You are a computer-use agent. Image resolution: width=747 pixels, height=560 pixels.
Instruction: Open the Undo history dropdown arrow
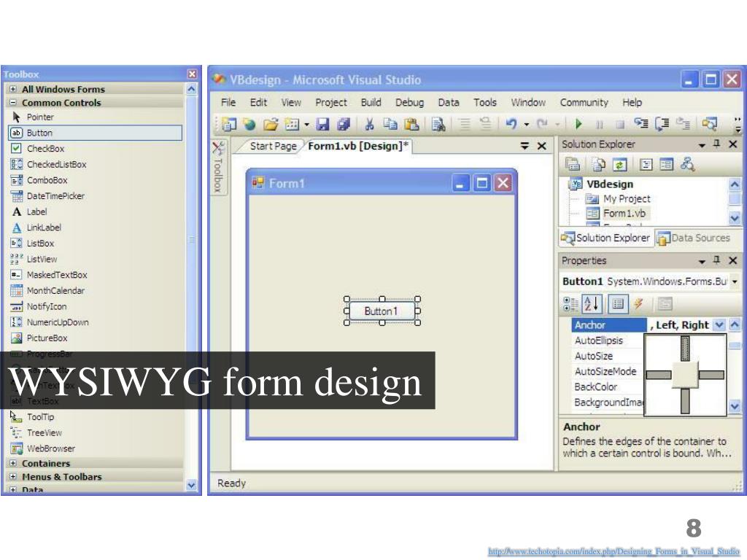527,124
